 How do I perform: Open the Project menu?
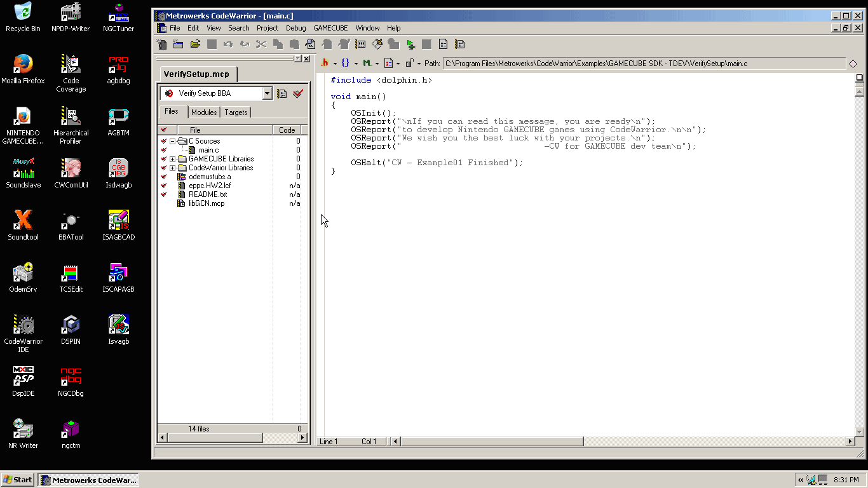click(x=268, y=28)
